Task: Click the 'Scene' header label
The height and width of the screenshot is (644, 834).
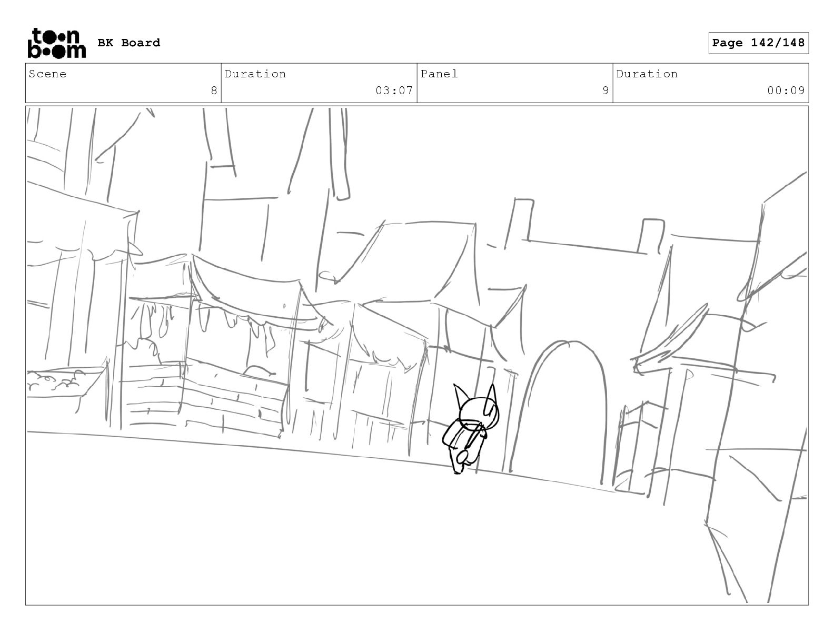Action: click(48, 74)
